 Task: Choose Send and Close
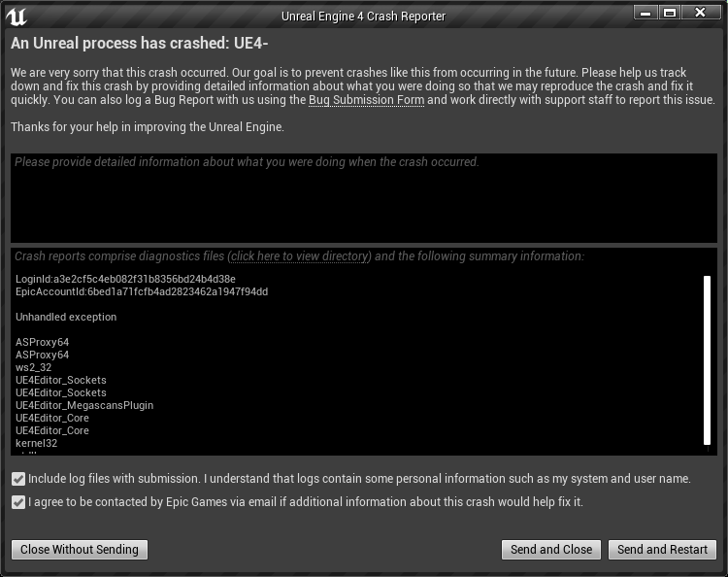click(x=551, y=550)
